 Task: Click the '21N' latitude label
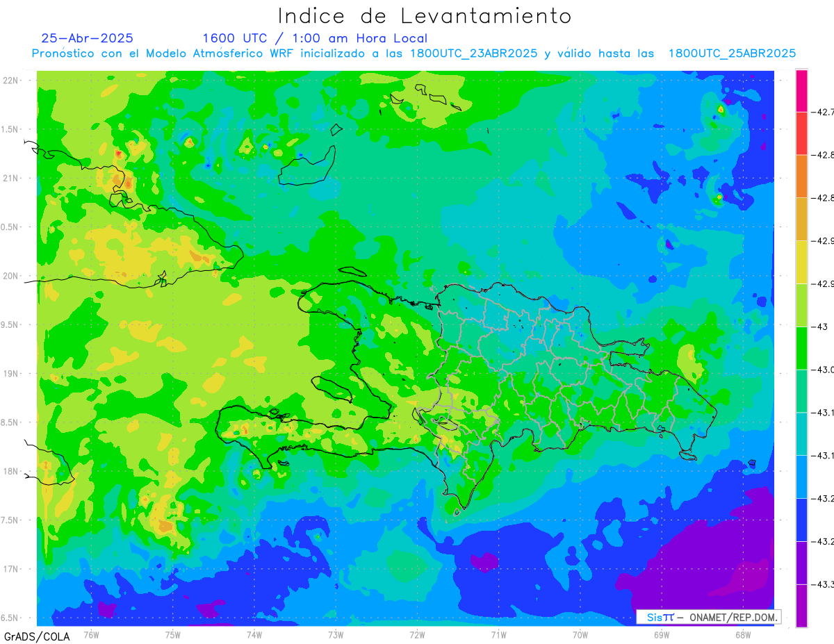pyautogui.click(x=10, y=179)
